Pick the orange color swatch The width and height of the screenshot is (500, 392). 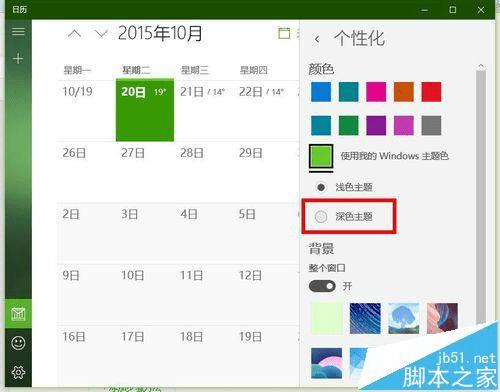(x=404, y=92)
